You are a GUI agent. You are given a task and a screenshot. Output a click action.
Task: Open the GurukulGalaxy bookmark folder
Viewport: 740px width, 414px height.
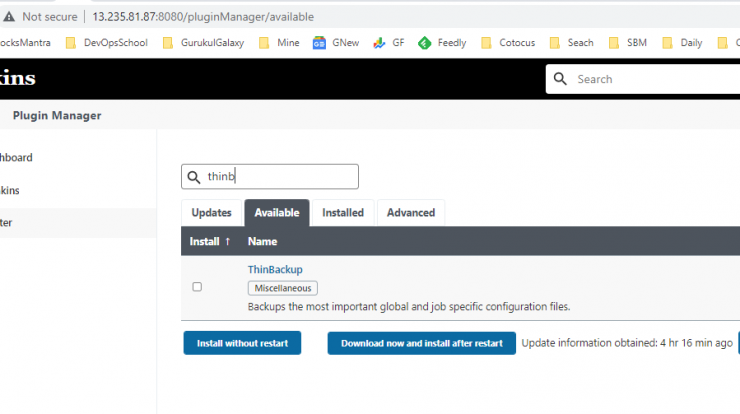point(203,43)
